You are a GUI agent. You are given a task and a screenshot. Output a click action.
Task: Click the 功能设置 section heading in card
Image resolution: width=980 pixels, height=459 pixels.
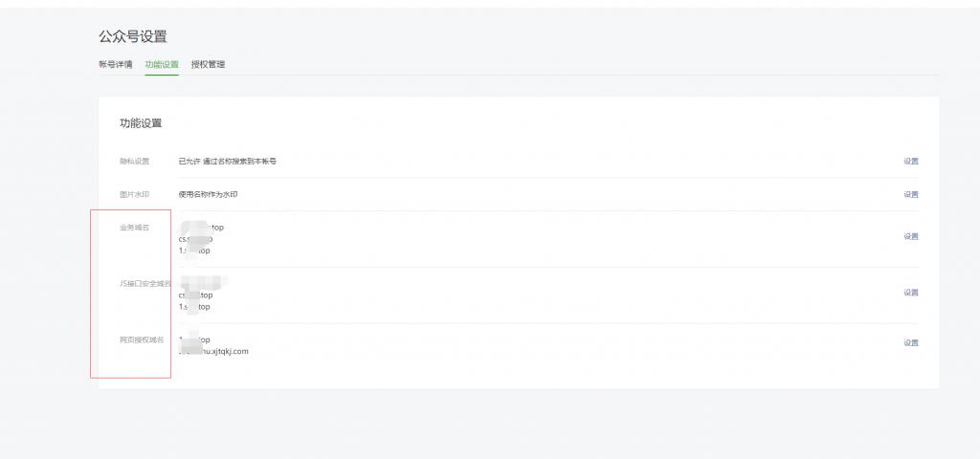141,123
